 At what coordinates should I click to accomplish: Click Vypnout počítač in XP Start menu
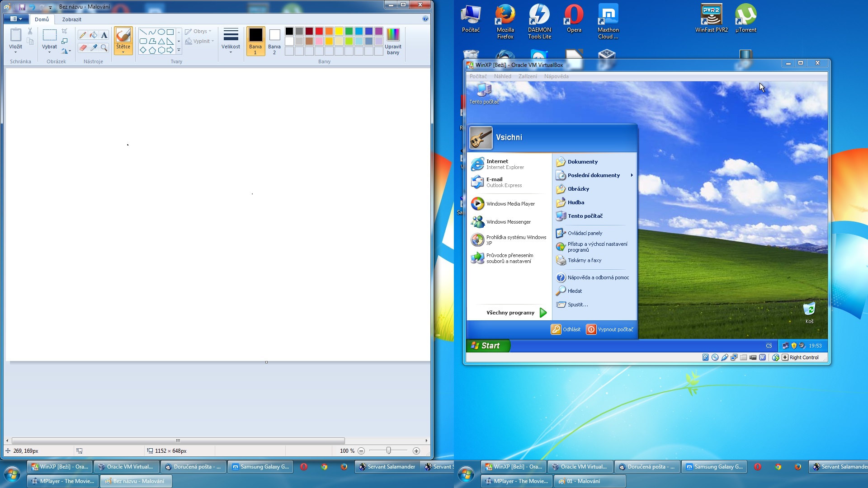(x=609, y=329)
